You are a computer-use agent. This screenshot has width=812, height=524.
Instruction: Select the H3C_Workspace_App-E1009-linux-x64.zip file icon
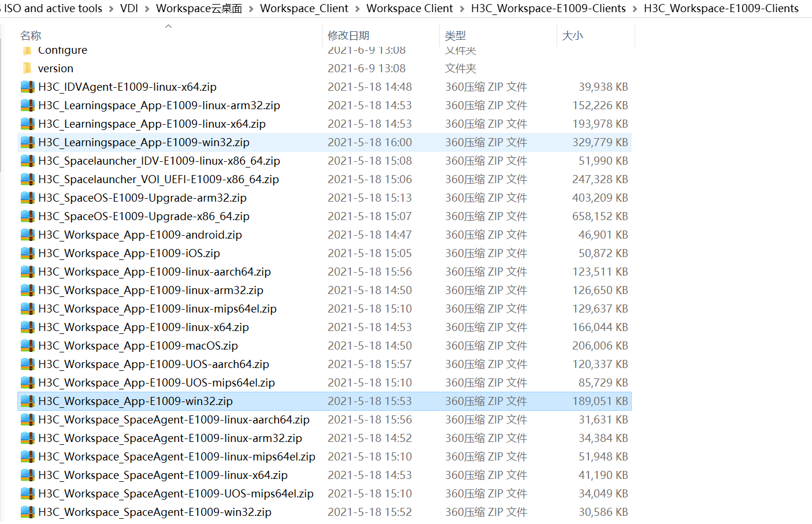click(x=27, y=327)
